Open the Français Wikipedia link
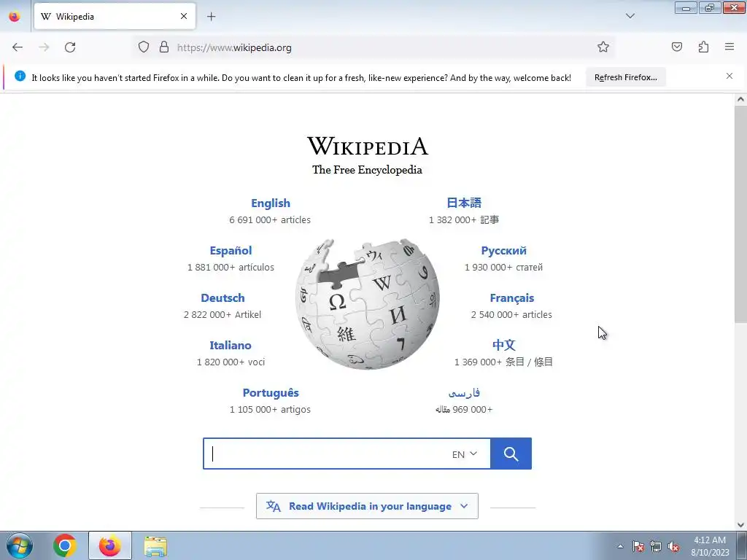Screen dimensions: 747x560 click(511, 298)
